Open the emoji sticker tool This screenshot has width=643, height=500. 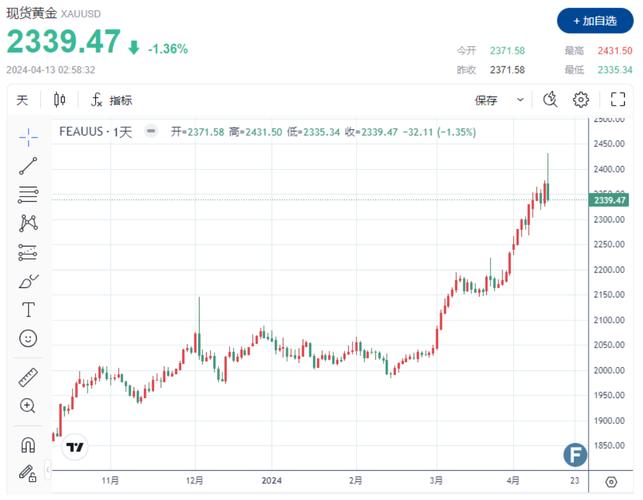(28, 339)
